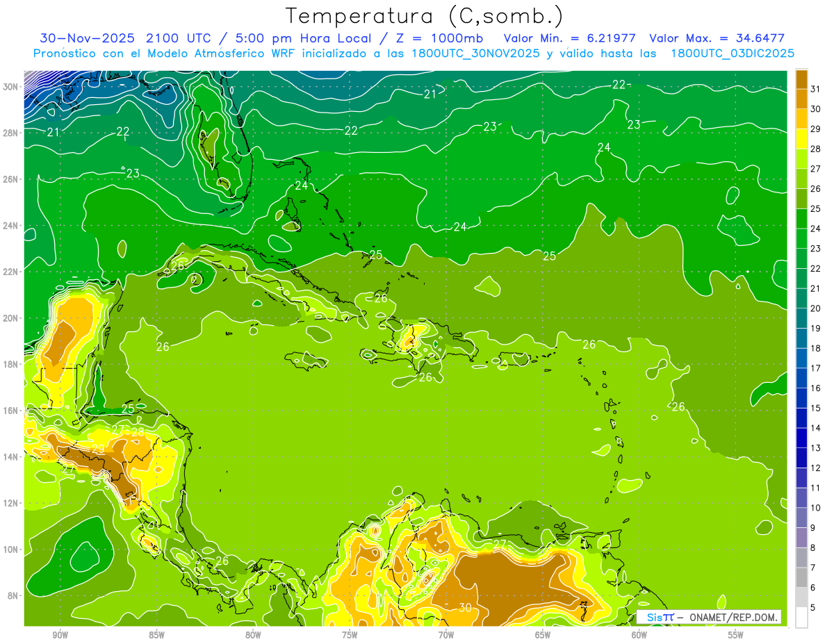
Task: Click the "SisTT – ONAMET/REP.DOM." credit label
Action: click(709, 617)
